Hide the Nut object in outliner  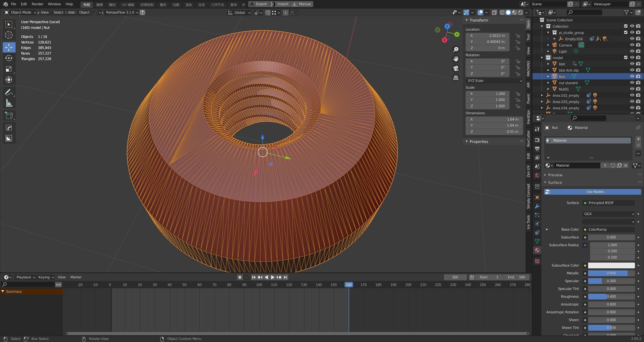pos(632,76)
